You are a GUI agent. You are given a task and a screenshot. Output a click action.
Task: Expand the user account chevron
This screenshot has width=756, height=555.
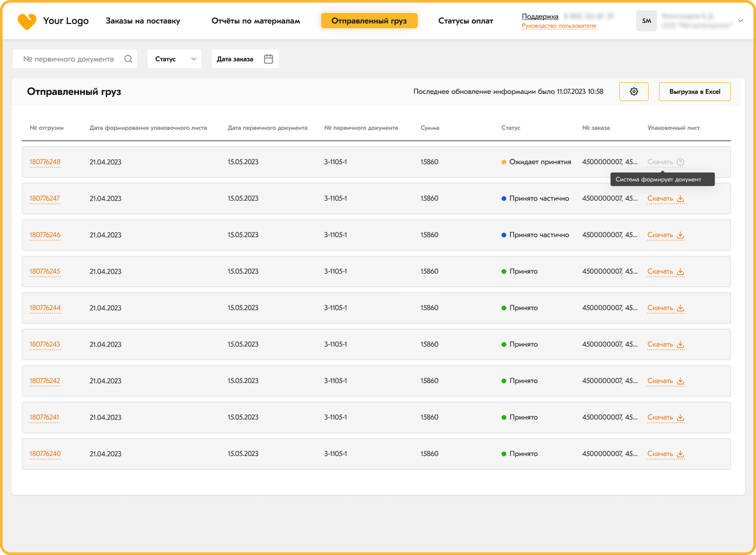740,21
